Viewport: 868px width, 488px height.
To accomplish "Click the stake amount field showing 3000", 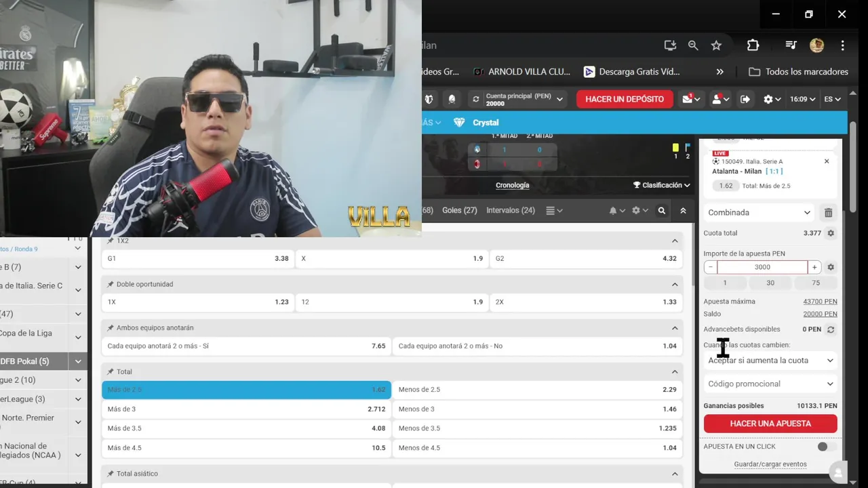I will 762,268.
